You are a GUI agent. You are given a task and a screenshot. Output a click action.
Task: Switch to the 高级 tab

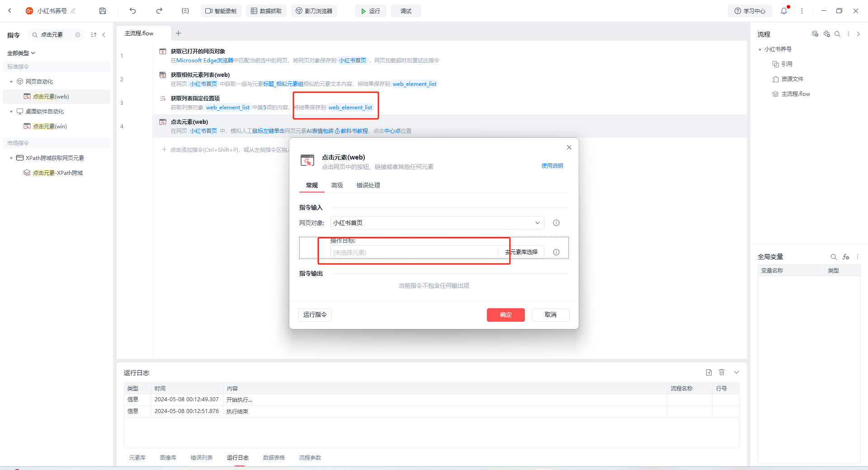(x=337, y=185)
